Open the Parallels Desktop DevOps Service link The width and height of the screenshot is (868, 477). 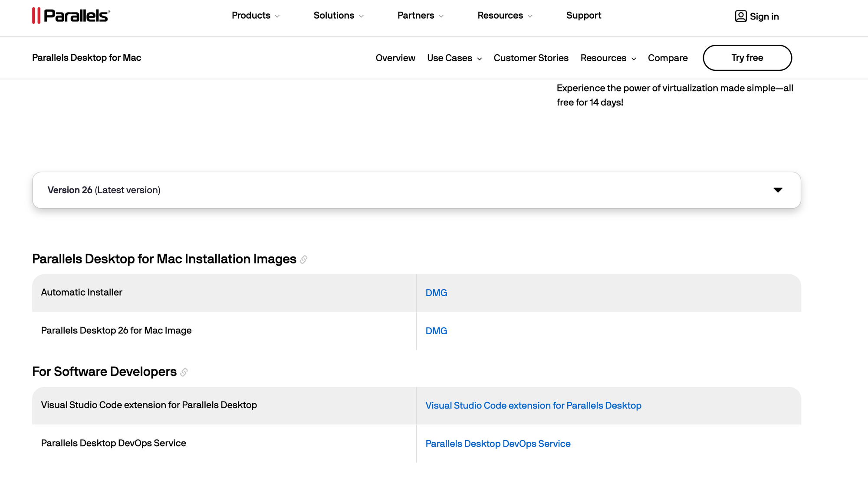[x=498, y=444]
